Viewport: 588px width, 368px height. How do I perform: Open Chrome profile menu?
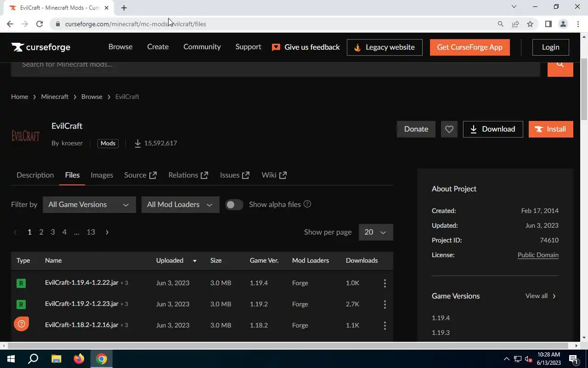(563, 24)
